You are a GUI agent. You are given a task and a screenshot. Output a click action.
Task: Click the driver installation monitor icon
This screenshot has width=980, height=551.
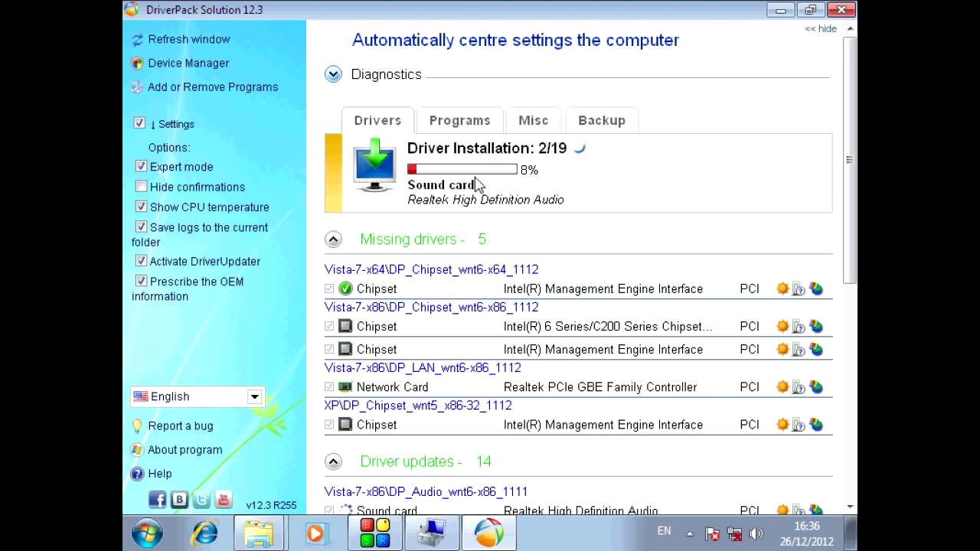374,165
